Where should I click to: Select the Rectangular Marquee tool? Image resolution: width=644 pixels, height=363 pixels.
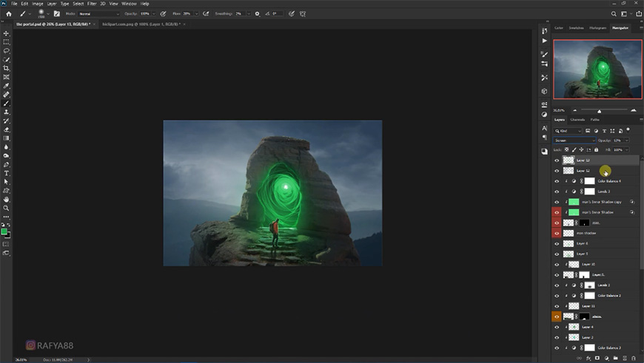pyautogui.click(x=6, y=42)
